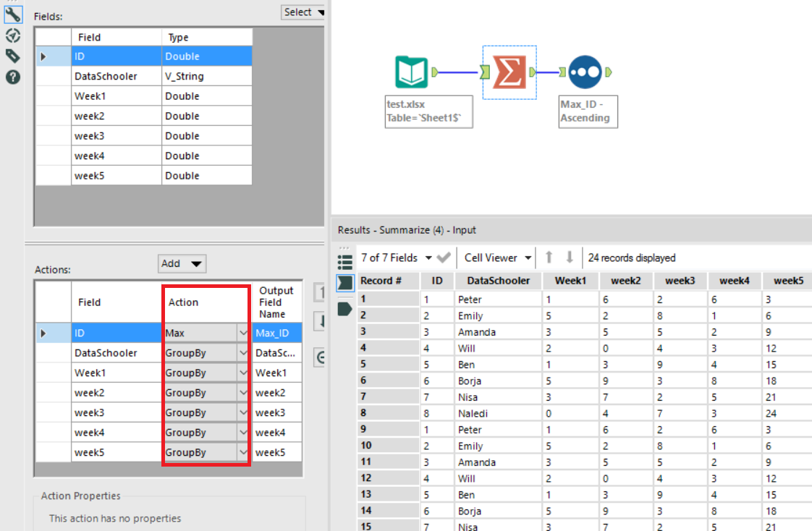The width and height of the screenshot is (812, 531).
Task: Open the Cell Viewer menu
Action: [498, 258]
